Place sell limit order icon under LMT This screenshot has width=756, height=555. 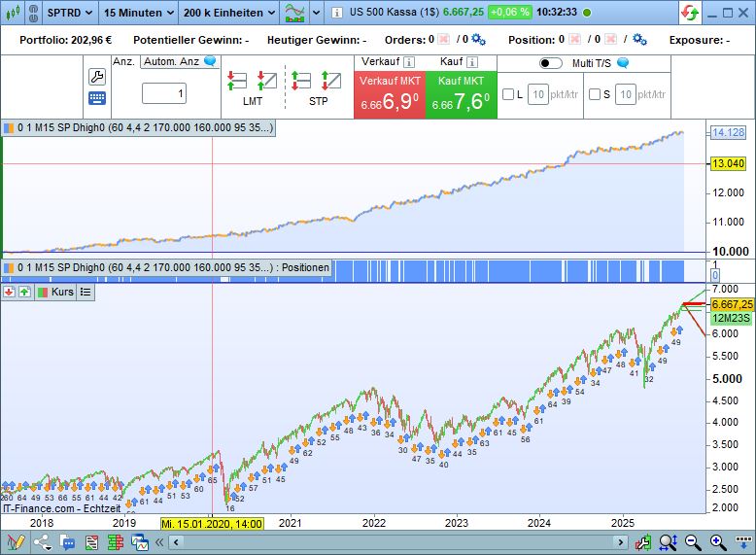coord(237,81)
